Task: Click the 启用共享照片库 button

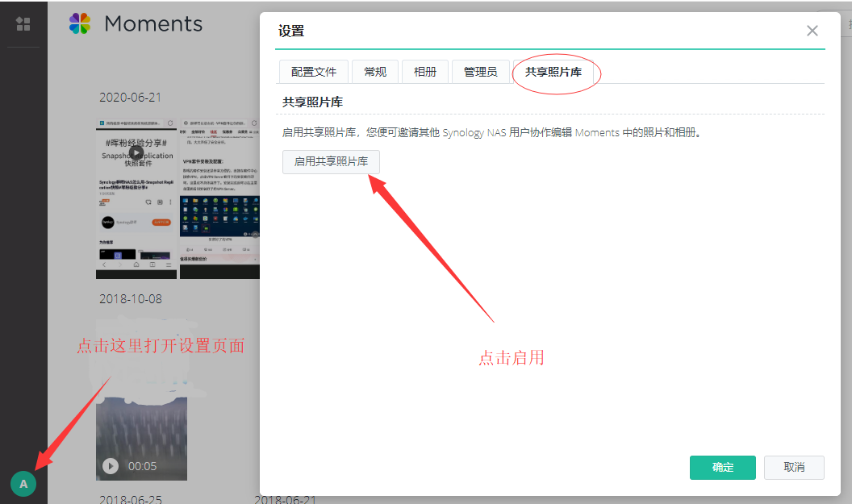Action: (x=332, y=161)
